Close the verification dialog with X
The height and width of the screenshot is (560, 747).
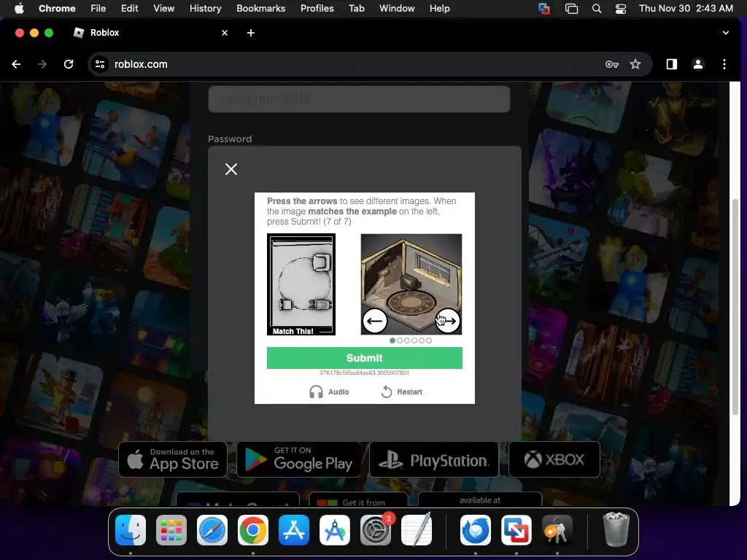pyautogui.click(x=231, y=169)
